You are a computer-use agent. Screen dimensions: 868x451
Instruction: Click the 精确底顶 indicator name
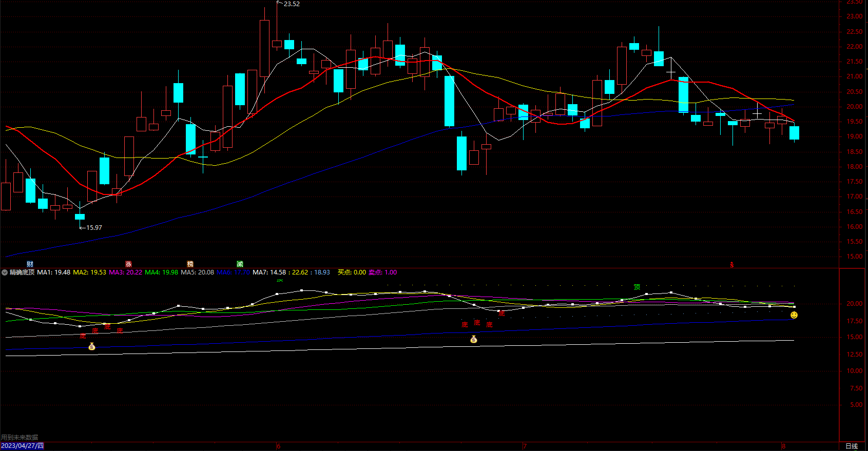(22, 272)
